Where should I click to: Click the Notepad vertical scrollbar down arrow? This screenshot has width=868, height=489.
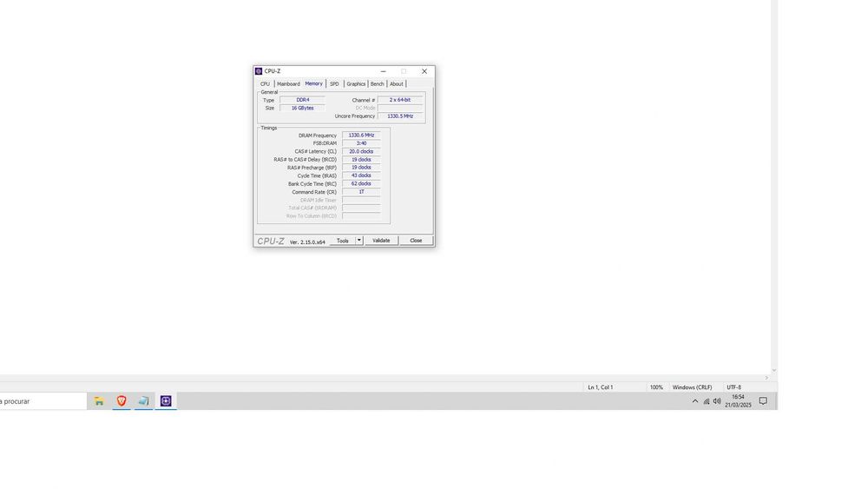coord(774,371)
